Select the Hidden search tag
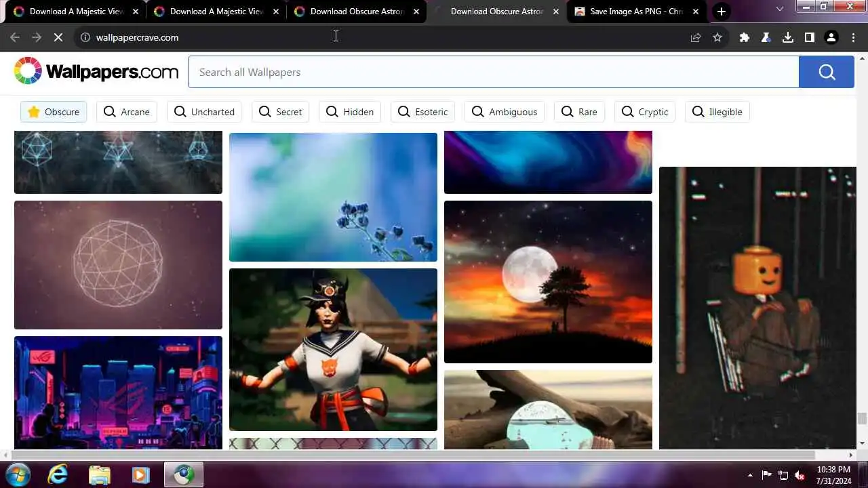This screenshot has height=488, width=868. tap(350, 112)
